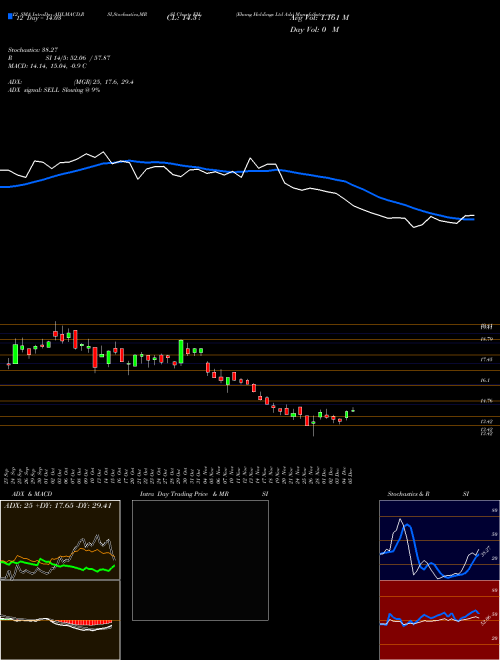This screenshot has height=660, width=500.
Task: Click the 'SI 14/3: 52.06 / 57.87' reading
Action: tap(78, 58)
